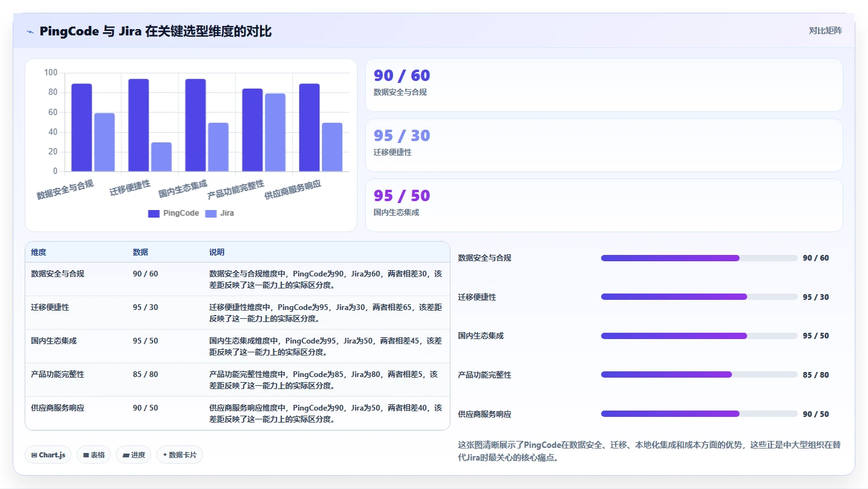Viewport: 868px width, 489px height.
Task: Select the 90 / 60 data card
Action: 604,85
